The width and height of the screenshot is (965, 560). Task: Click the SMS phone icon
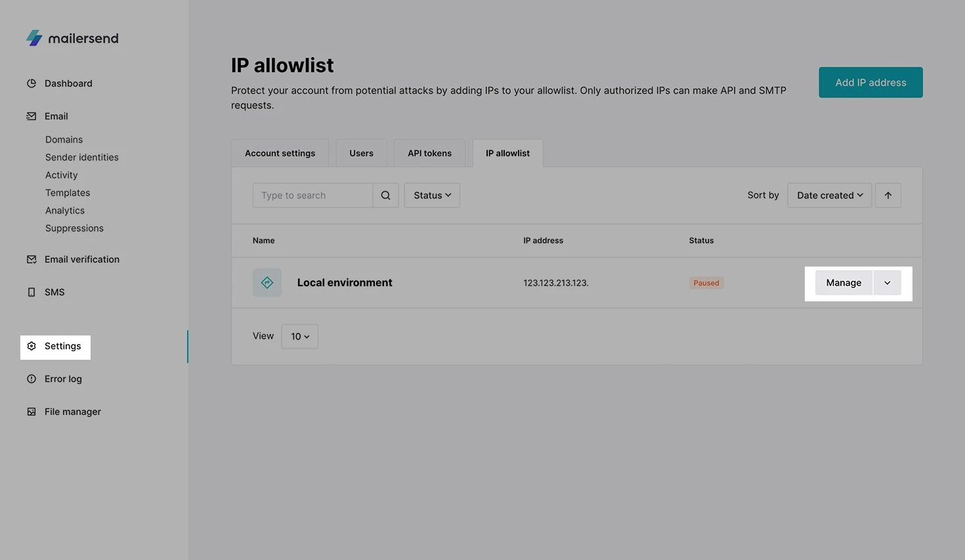click(32, 292)
